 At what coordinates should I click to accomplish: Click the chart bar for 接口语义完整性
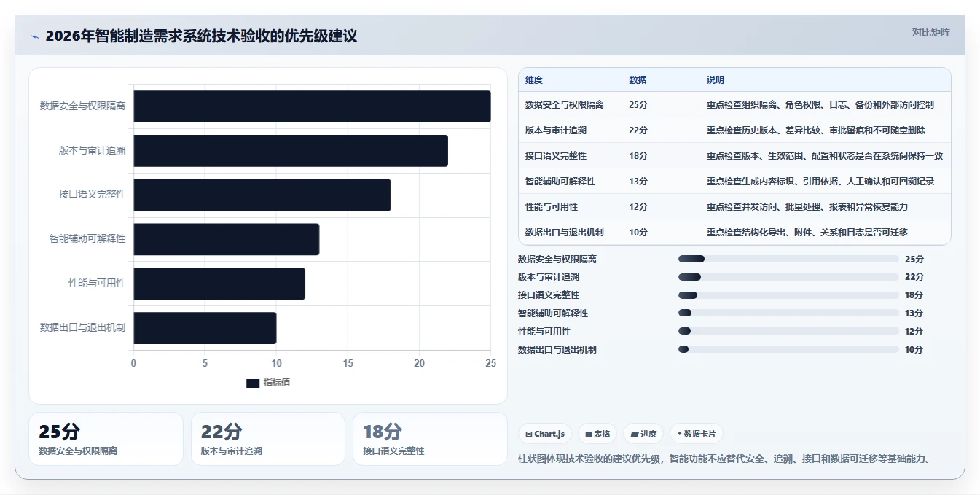[x=262, y=195]
